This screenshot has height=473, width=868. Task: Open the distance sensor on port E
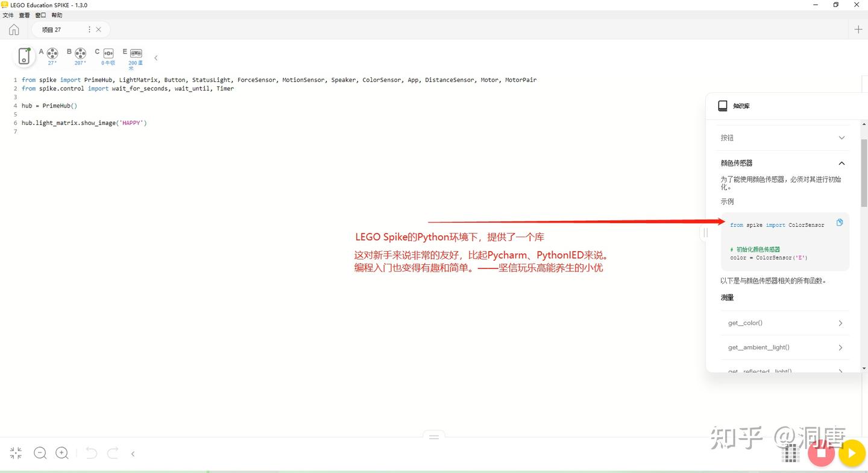pyautogui.click(x=135, y=53)
